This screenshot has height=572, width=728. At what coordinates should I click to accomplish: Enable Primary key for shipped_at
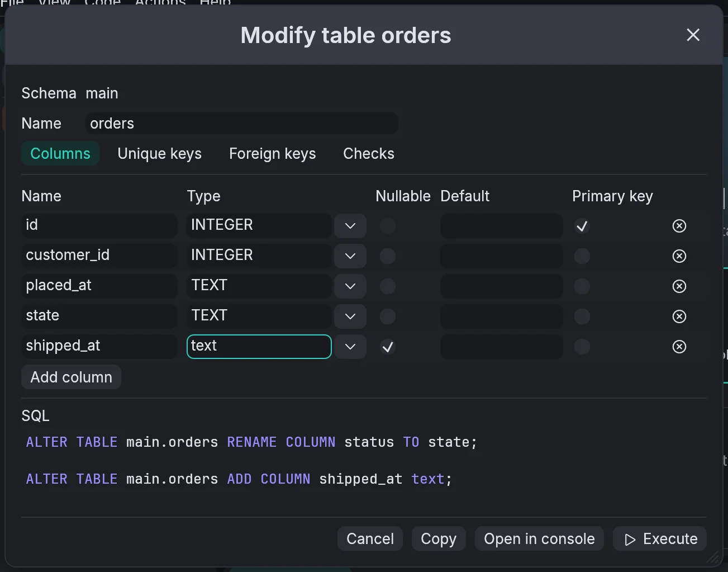[582, 347]
